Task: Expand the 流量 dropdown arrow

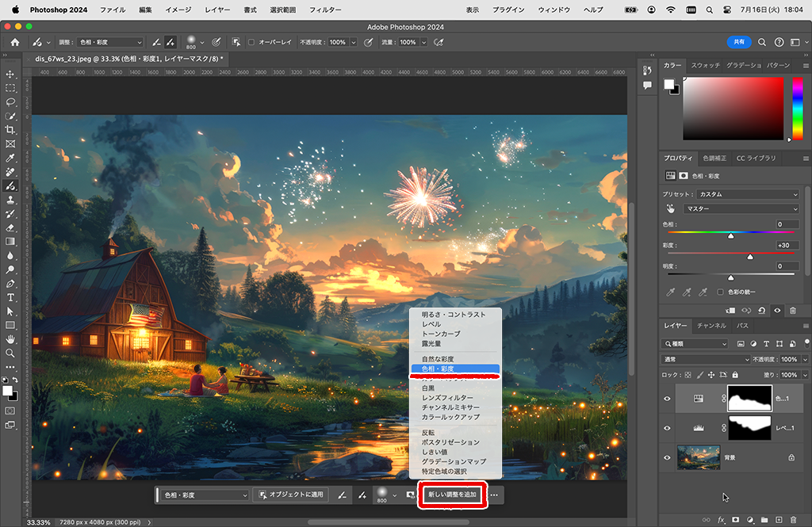Action: point(423,43)
